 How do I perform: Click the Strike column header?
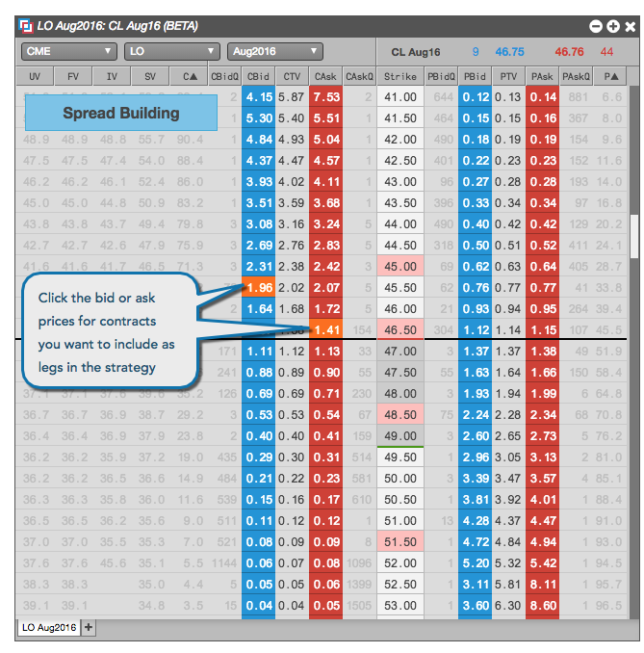[400, 77]
